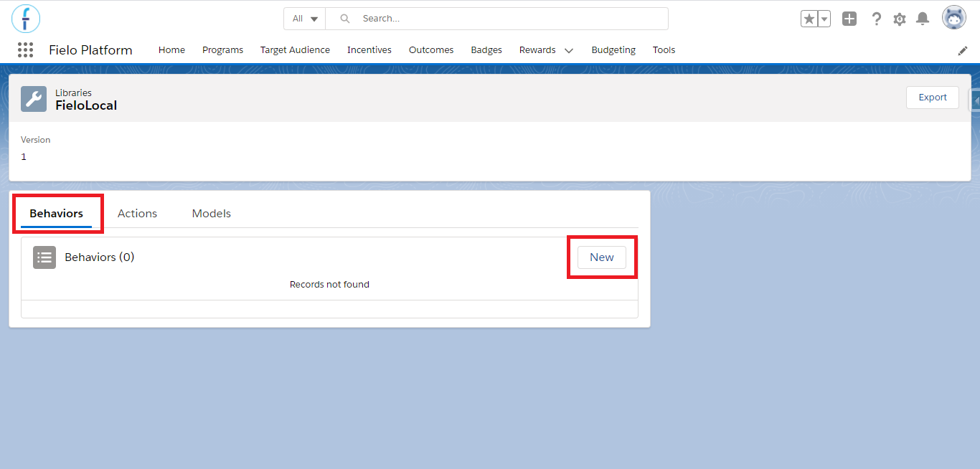Open the Incentives nav item
Screen dimensions: 980x469
(369, 50)
